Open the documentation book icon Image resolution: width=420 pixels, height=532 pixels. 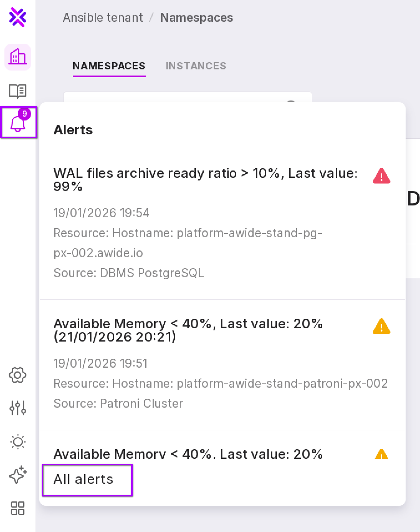click(18, 91)
